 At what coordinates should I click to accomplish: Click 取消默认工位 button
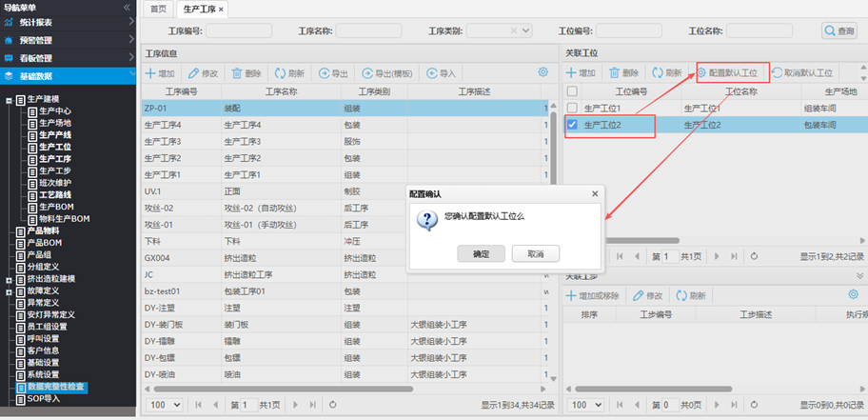point(802,73)
